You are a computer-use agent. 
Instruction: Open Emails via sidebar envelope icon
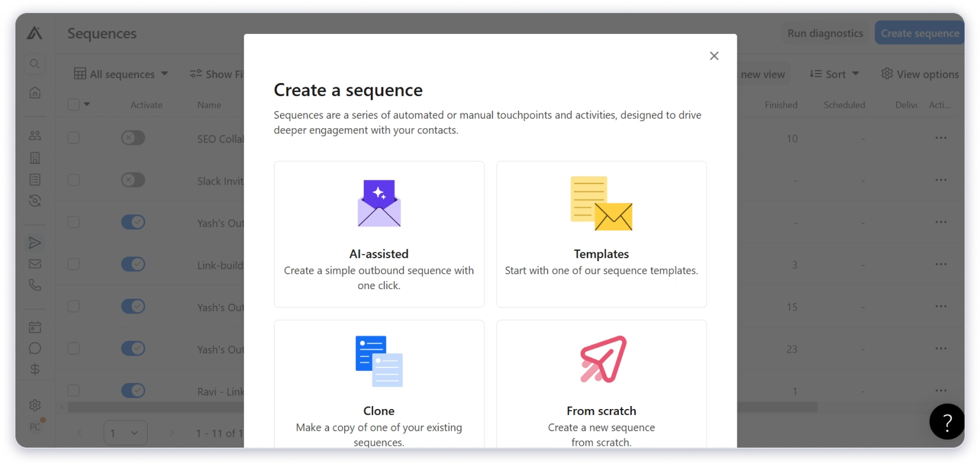35,264
